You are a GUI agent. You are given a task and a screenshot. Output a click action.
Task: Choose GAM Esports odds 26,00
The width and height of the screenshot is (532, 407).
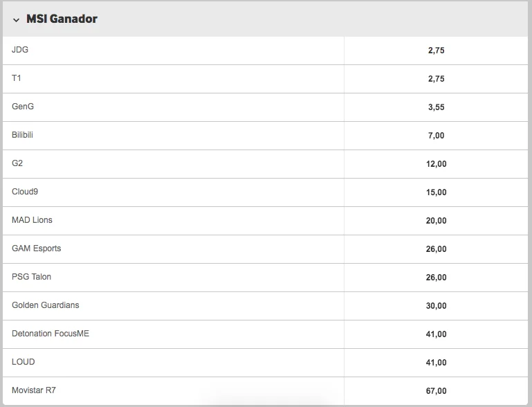tap(436, 249)
